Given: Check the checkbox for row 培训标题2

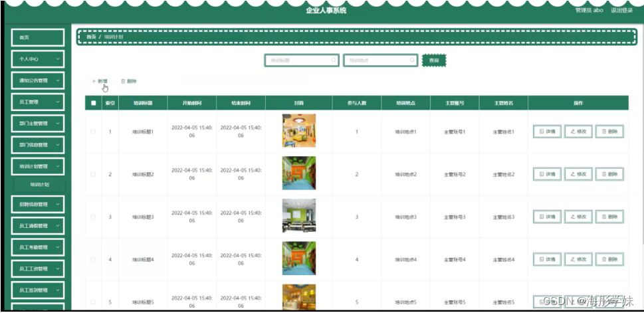Looking at the screenshot, I should tap(93, 175).
